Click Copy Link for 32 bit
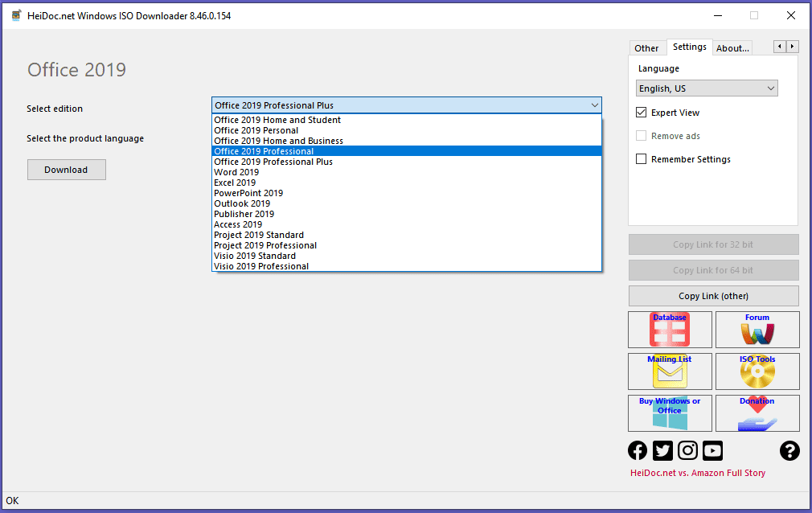812x513 pixels. (714, 244)
